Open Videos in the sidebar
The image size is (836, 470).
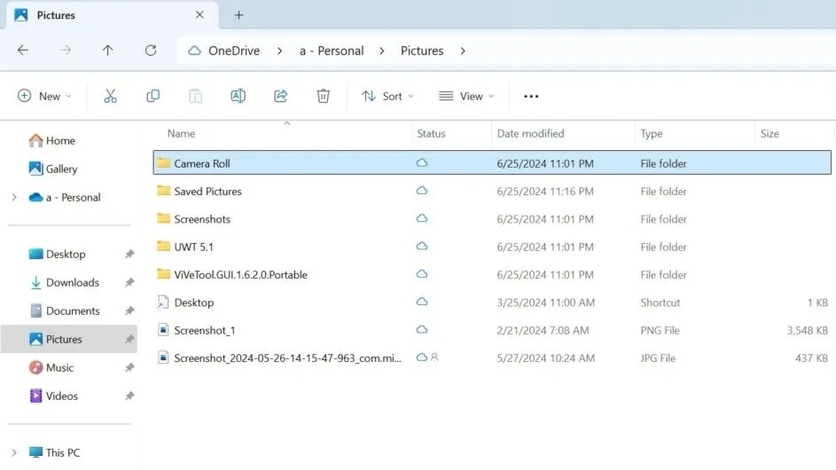54,396
